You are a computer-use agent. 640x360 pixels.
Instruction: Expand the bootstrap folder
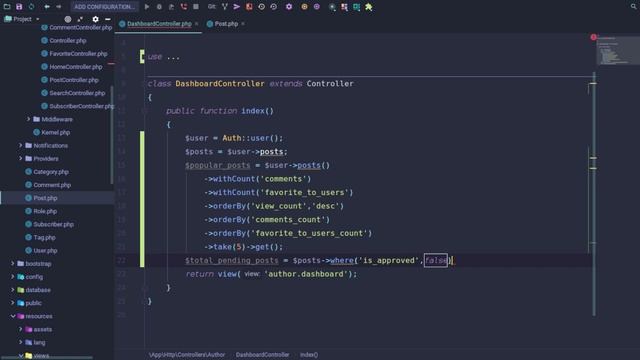tap(13, 264)
